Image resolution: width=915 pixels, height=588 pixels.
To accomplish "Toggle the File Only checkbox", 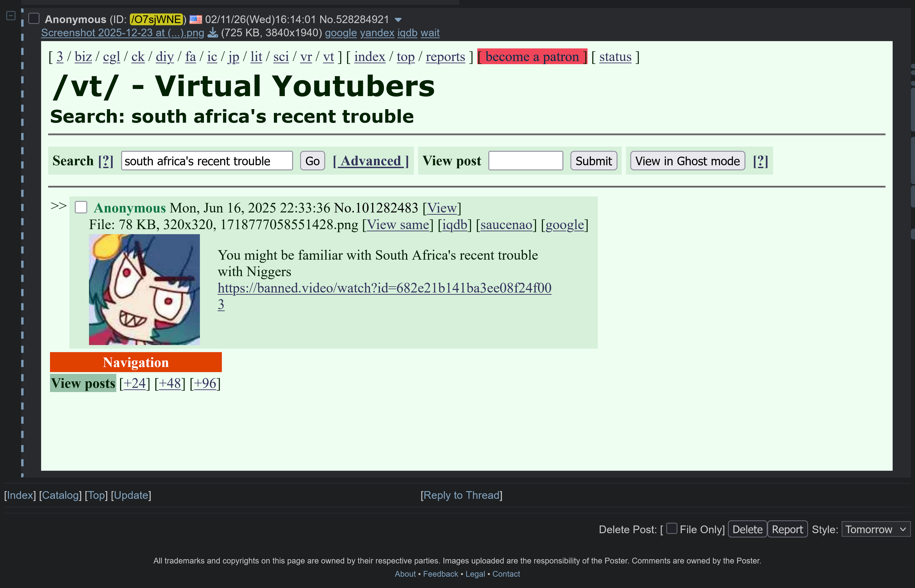I will [671, 528].
